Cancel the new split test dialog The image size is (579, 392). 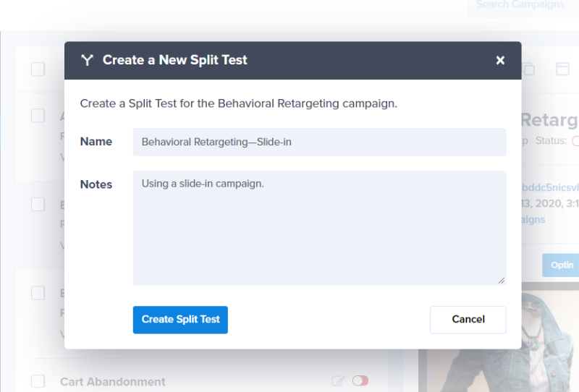click(468, 320)
